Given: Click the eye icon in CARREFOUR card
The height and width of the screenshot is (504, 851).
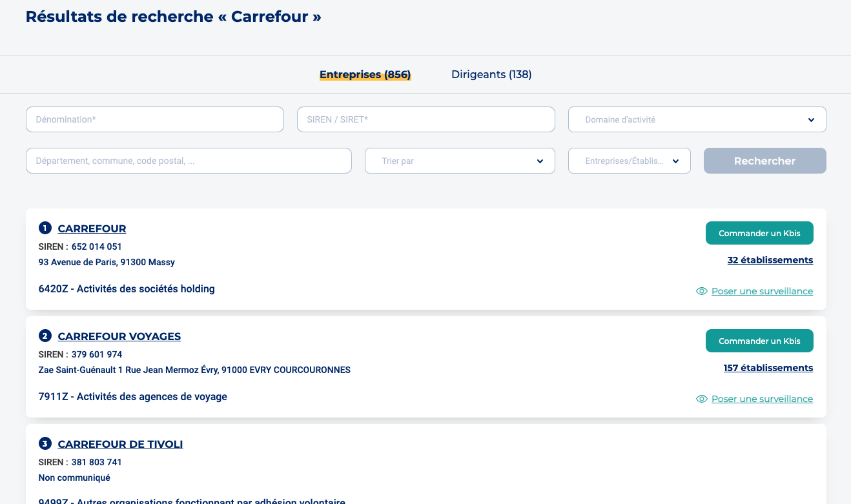Looking at the screenshot, I should point(702,291).
